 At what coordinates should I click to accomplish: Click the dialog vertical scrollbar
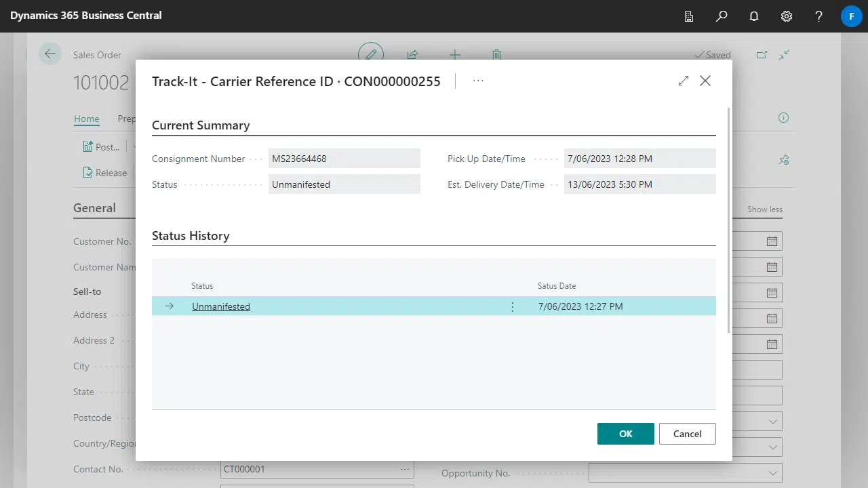[x=729, y=217]
